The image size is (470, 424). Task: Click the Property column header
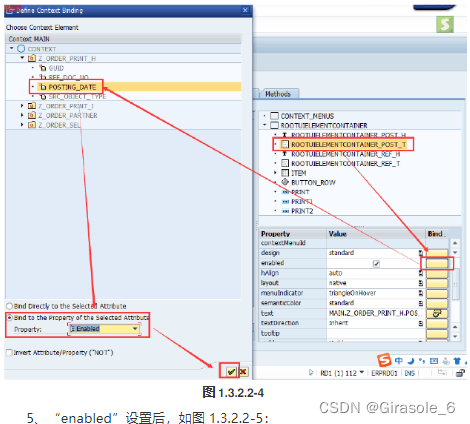[x=293, y=234]
